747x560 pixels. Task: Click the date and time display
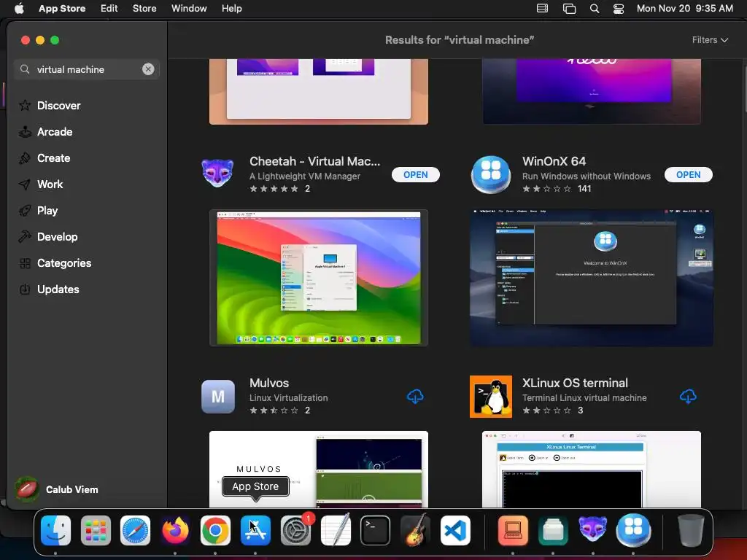pyautogui.click(x=684, y=9)
